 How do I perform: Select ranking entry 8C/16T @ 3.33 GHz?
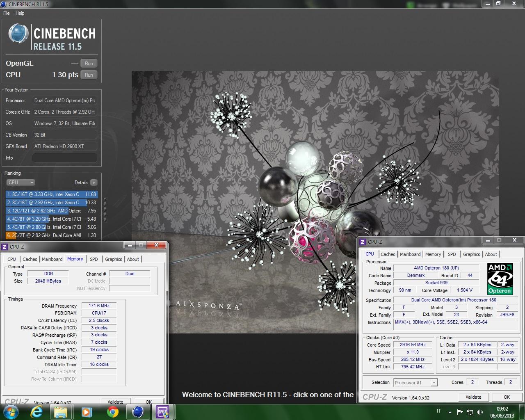tap(52, 194)
